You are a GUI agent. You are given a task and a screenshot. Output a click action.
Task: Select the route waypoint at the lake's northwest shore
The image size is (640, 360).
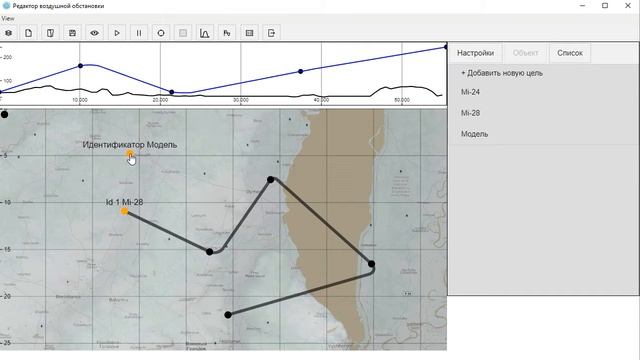(270, 179)
